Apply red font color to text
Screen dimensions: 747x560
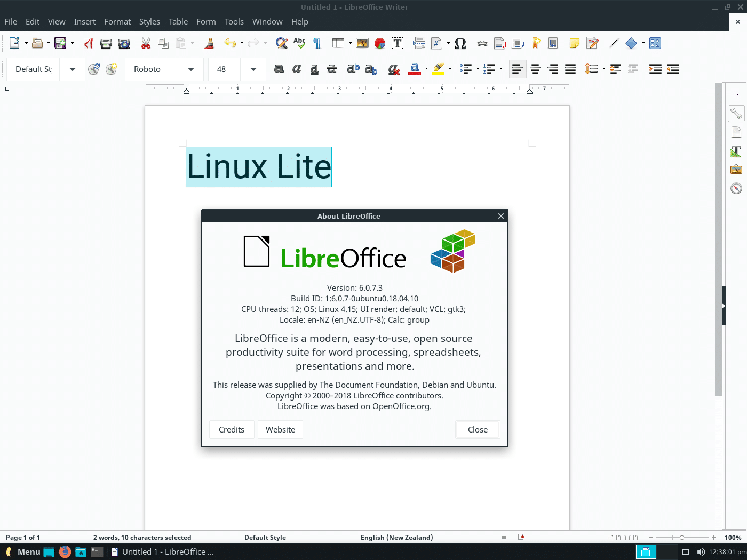click(415, 69)
